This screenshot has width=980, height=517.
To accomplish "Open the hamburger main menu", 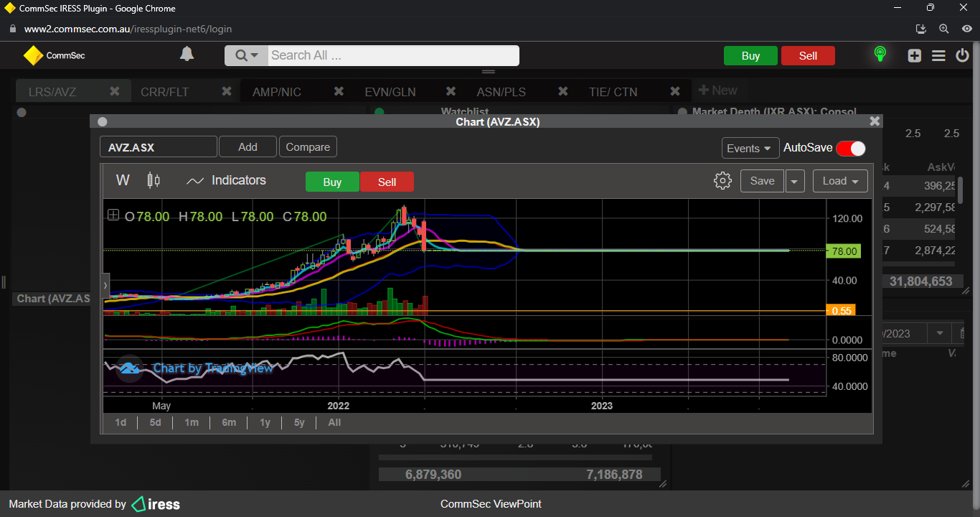I will [x=938, y=55].
